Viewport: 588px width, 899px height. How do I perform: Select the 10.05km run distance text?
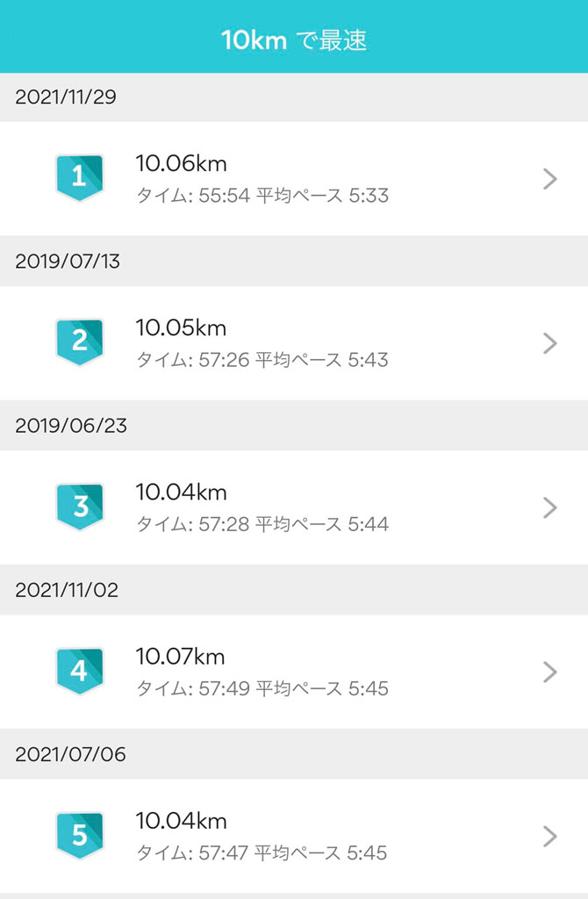[181, 327]
